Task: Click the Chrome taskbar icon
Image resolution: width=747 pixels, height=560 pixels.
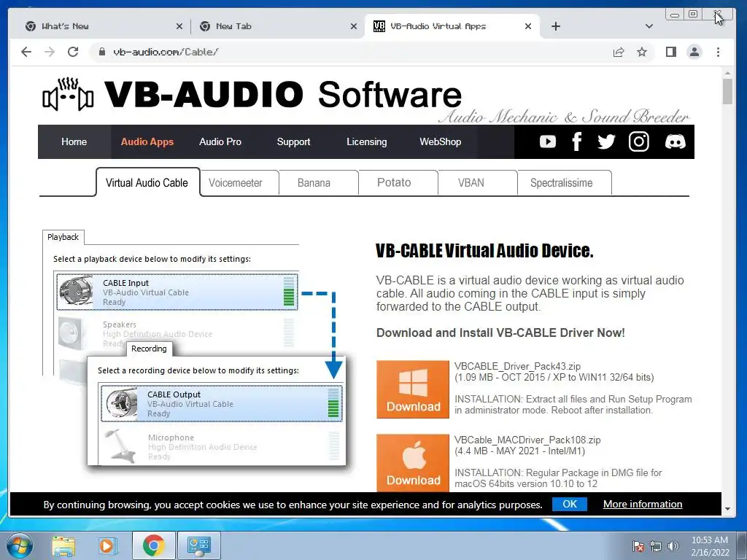Action: coord(153,545)
